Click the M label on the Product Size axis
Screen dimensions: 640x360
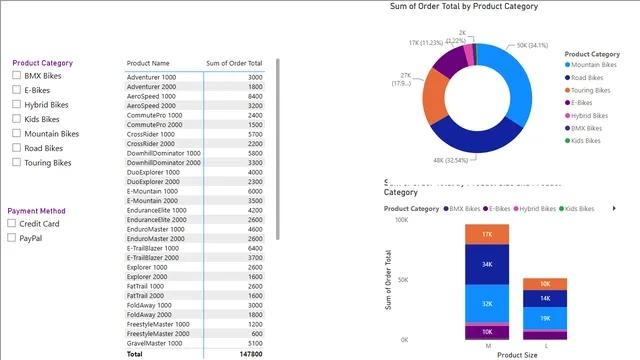pos(488,346)
